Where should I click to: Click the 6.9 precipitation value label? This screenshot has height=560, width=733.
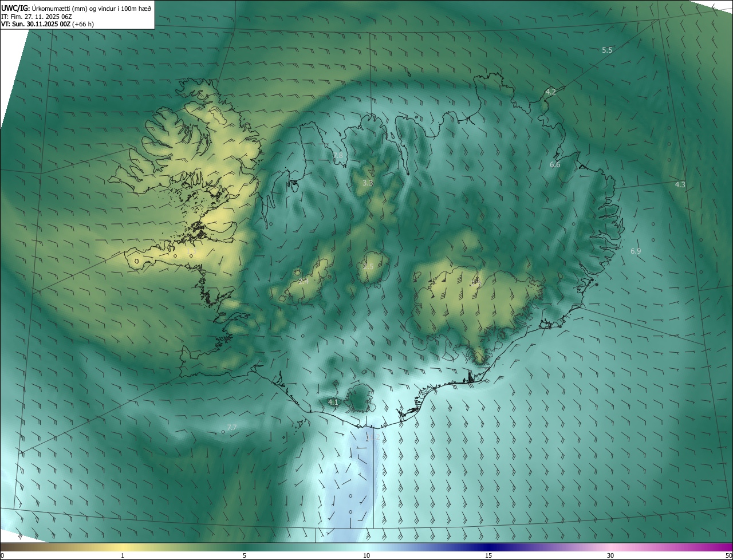click(636, 251)
